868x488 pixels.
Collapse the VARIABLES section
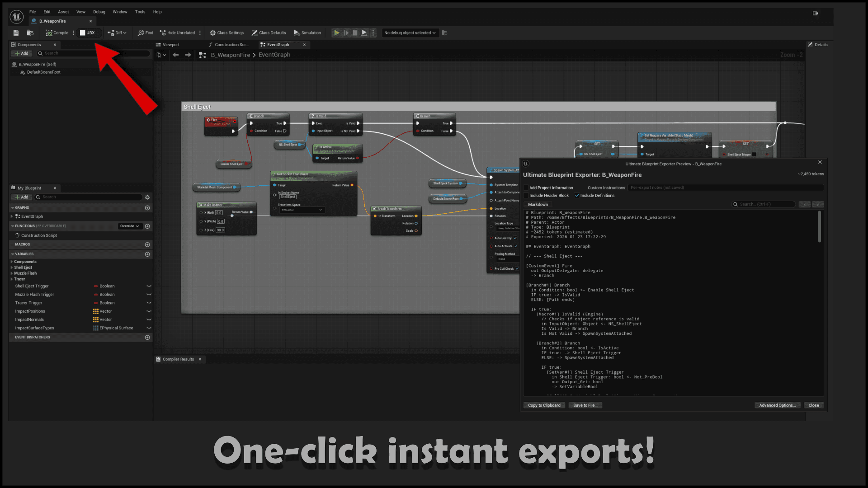[12, 254]
